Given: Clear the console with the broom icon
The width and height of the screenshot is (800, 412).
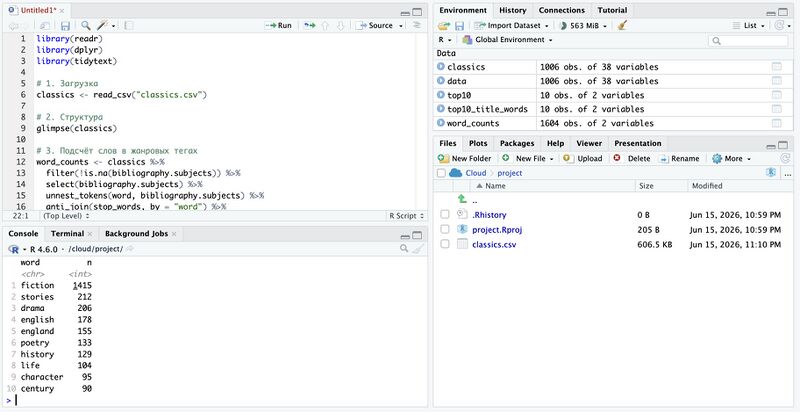Looking at the screenshot, I should click(x=418, y=248).
